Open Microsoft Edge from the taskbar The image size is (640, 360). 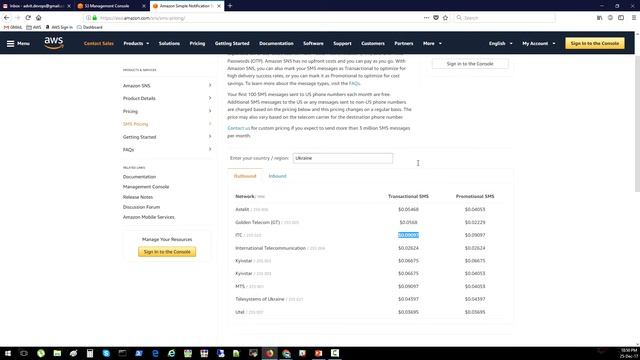point(155,353)
